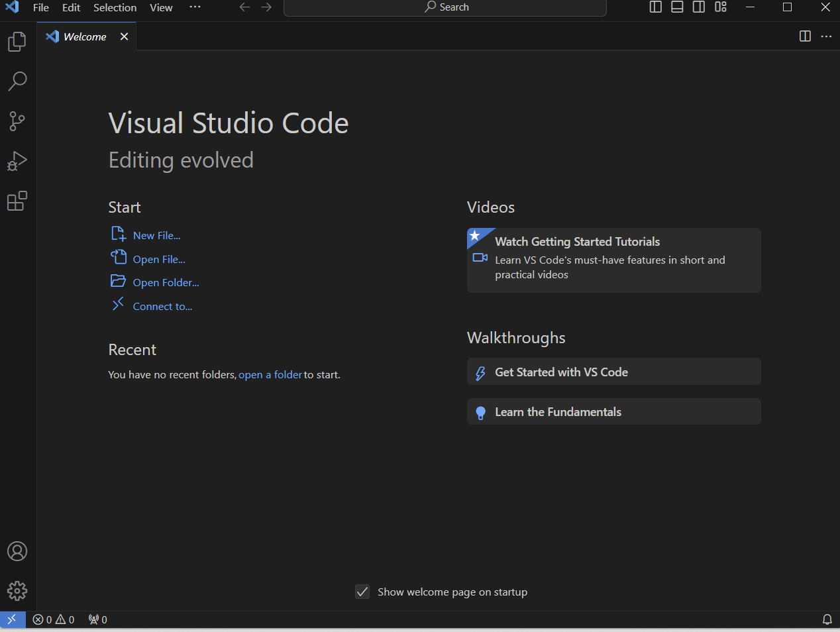Open the Customize Layout icon

721,7
